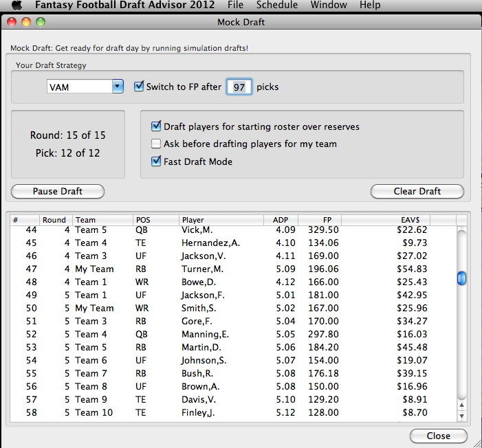Sort by the # column header

[25, 220]
